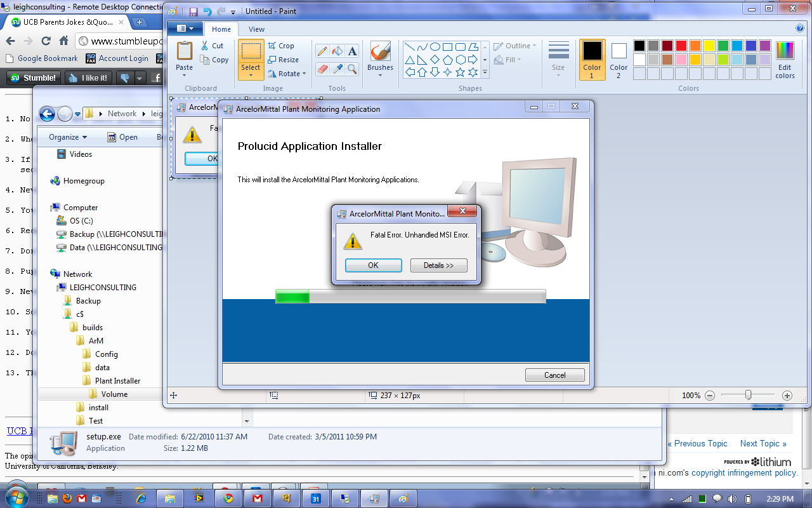Click the Crop command in Image group
This screenshot has width=812, height=508.
point(281,46)
